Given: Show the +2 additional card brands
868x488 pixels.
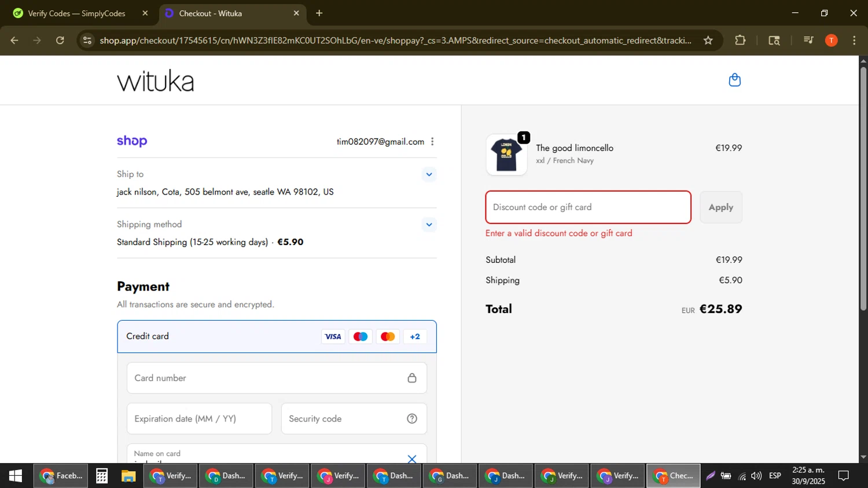Looking at the screenshot, I should 415,336.
